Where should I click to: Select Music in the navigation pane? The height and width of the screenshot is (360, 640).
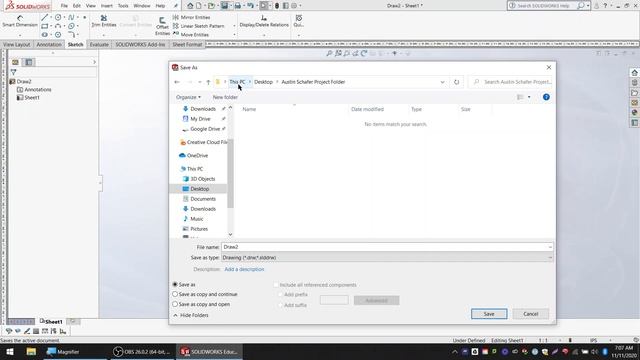[x=193, y=219]
